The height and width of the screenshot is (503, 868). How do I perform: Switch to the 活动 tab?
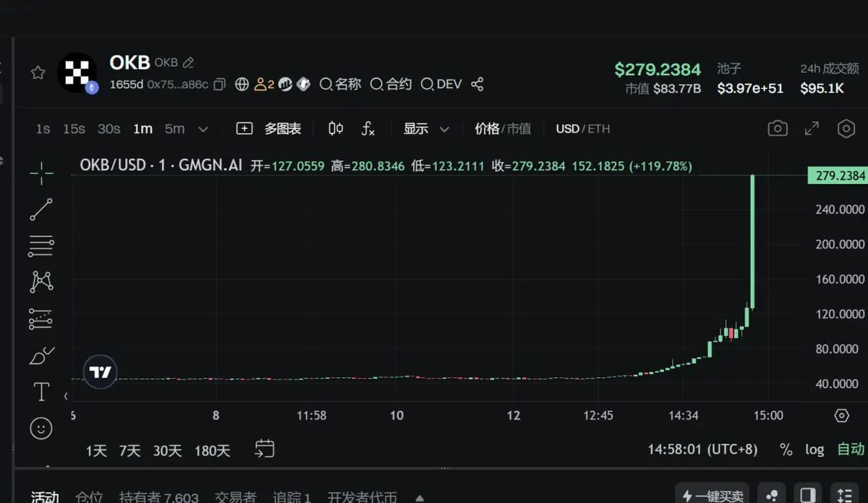(45, 497)
